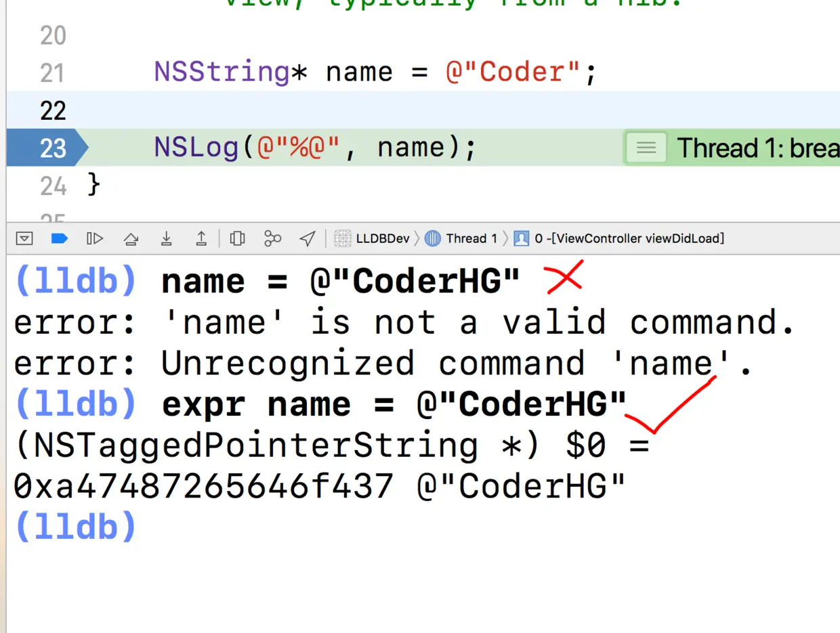
Task: Click the 'name' argument in NSLog line
Action: 411,148
